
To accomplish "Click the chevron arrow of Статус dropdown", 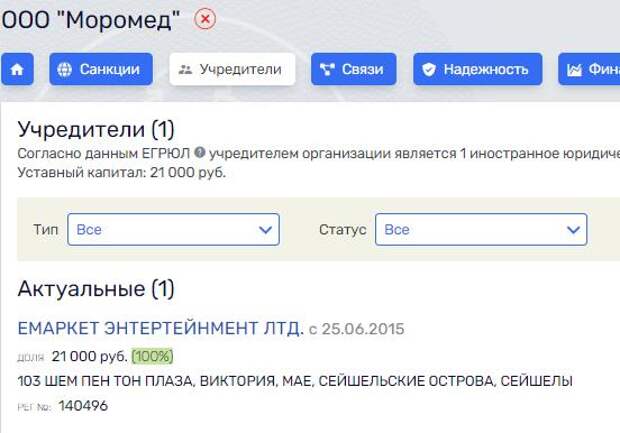I will (x=573, y=230).
